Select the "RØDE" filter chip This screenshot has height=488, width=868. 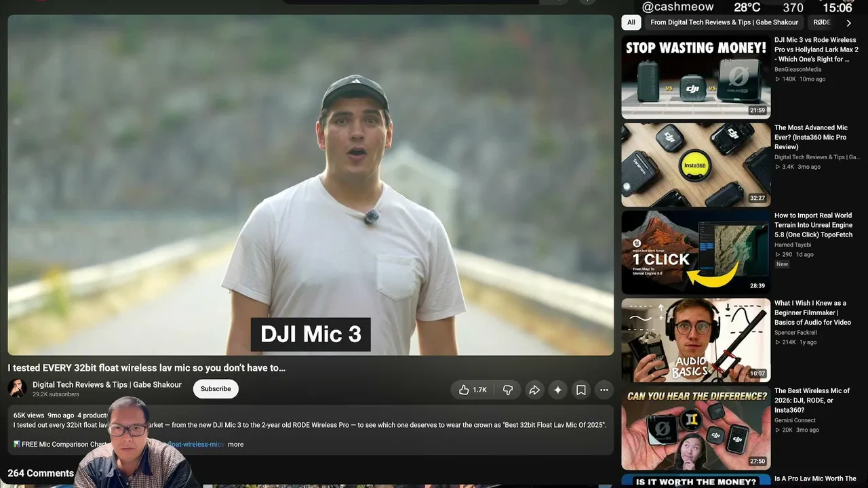click(821, 22)
